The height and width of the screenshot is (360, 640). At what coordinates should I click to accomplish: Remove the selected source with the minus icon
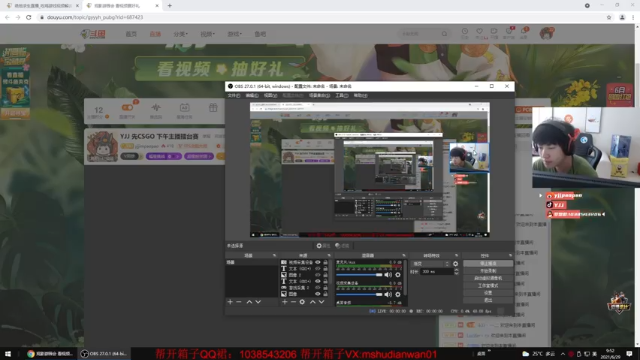(293, 302)
